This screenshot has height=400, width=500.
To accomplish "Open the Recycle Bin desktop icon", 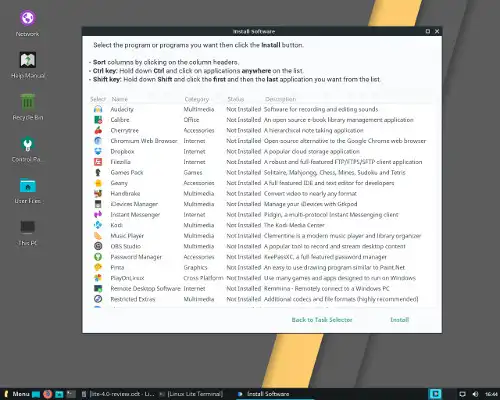I will [x=28, y=102].
